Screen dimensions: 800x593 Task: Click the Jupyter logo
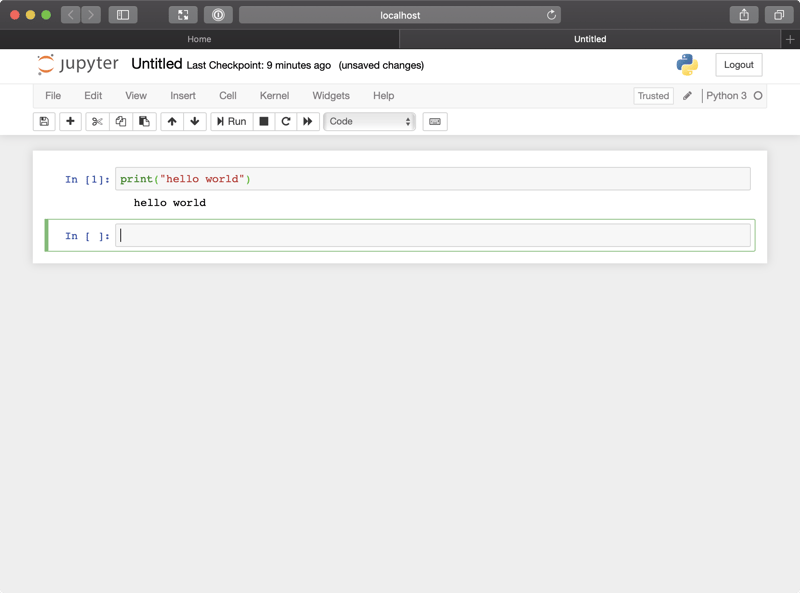(x=78, y=64)
